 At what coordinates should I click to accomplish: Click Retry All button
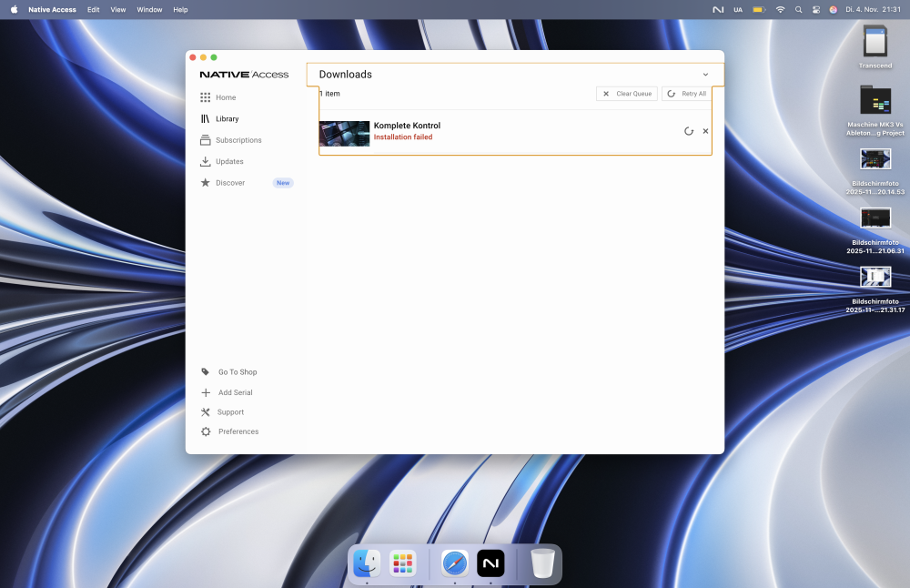click(686, 94)
